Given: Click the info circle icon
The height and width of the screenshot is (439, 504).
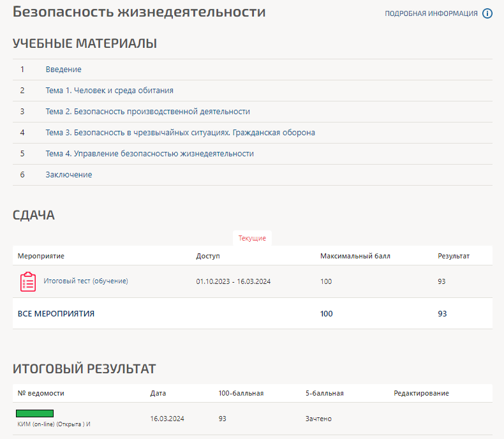Looking at the screenshot, I should [487, 13].
